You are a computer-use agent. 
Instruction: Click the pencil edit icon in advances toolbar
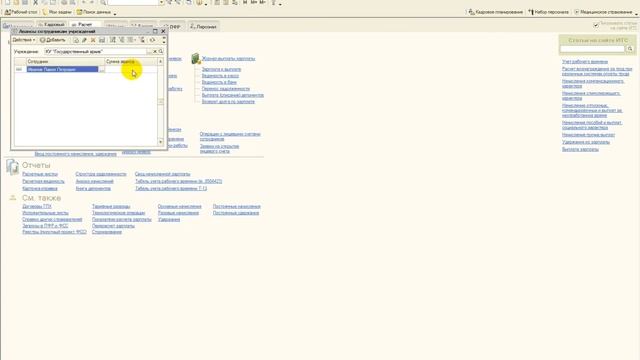point(84,40)
